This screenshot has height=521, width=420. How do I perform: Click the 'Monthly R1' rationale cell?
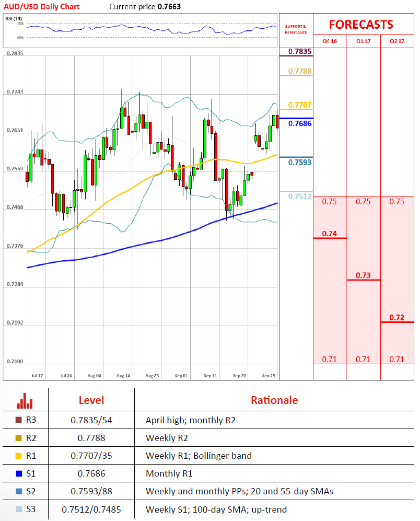coord(169,473)
